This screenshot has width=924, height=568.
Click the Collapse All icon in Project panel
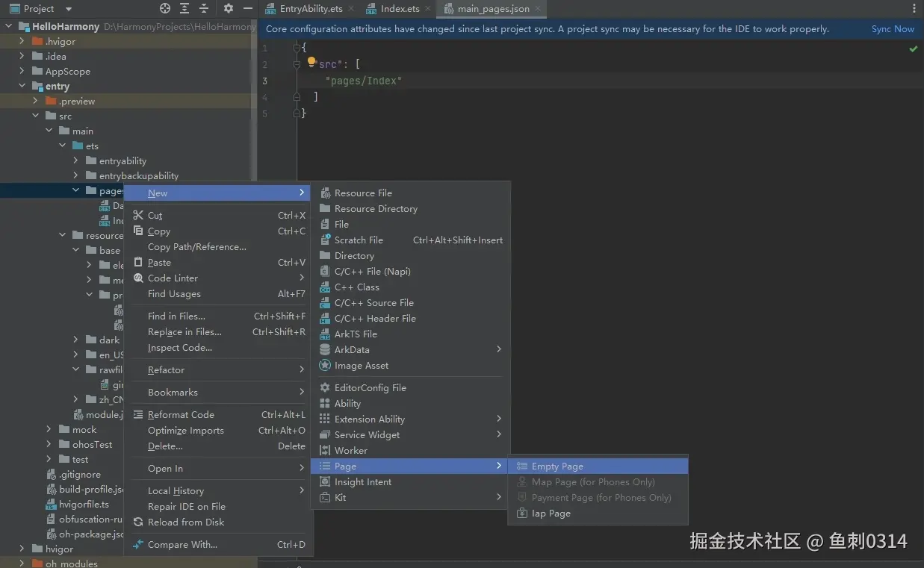pyautogui.click(x=204, y=8)
